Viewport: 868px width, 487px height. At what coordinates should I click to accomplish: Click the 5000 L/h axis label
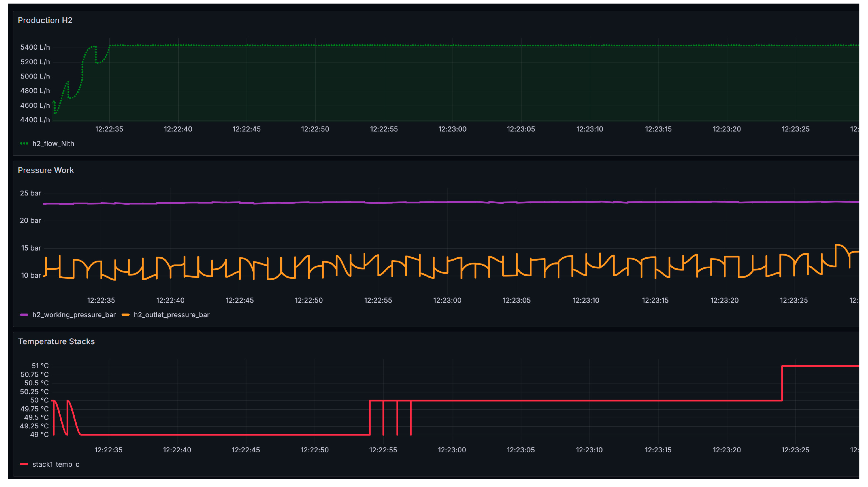[x=35, y=76]
